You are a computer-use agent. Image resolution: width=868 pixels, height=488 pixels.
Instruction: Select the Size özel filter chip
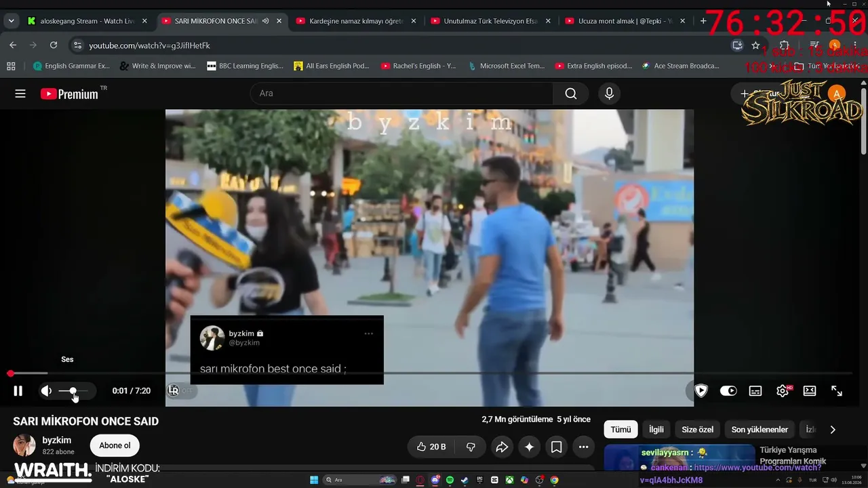(698, 430)
